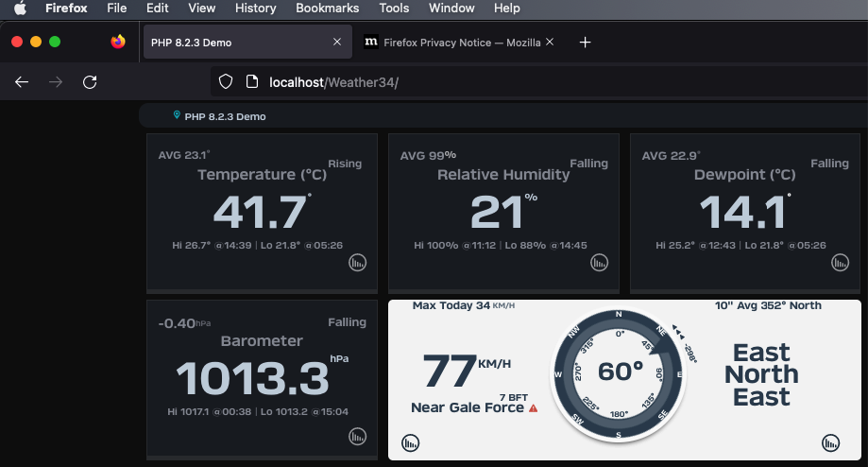Open the File menu

coord(117,9)
